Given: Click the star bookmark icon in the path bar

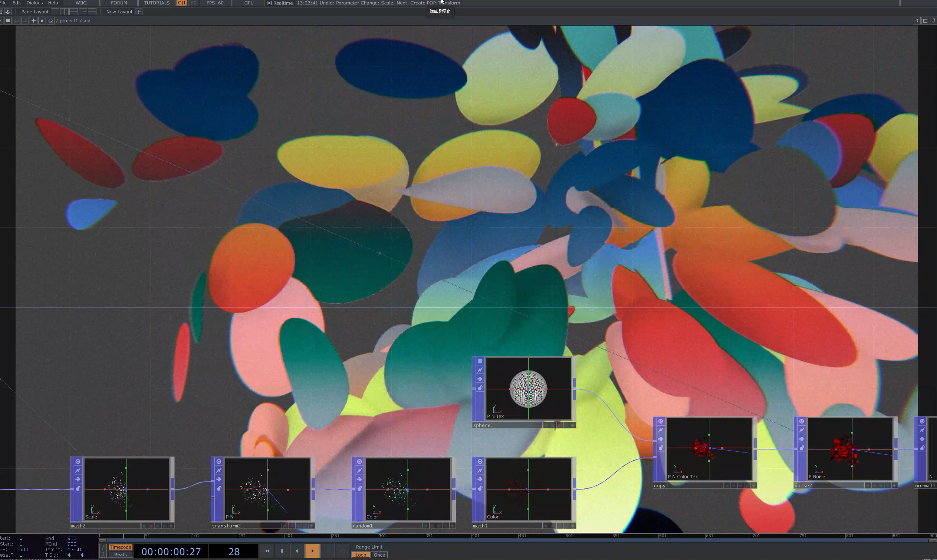Looking at the screenshot, I should coord(42,21).
